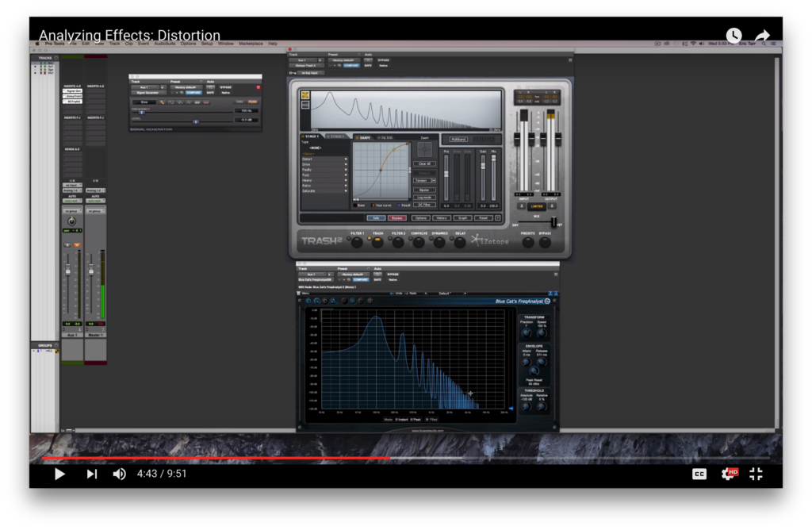Click the FREQUENCY slider in Signal Generator

click(141, 113)
